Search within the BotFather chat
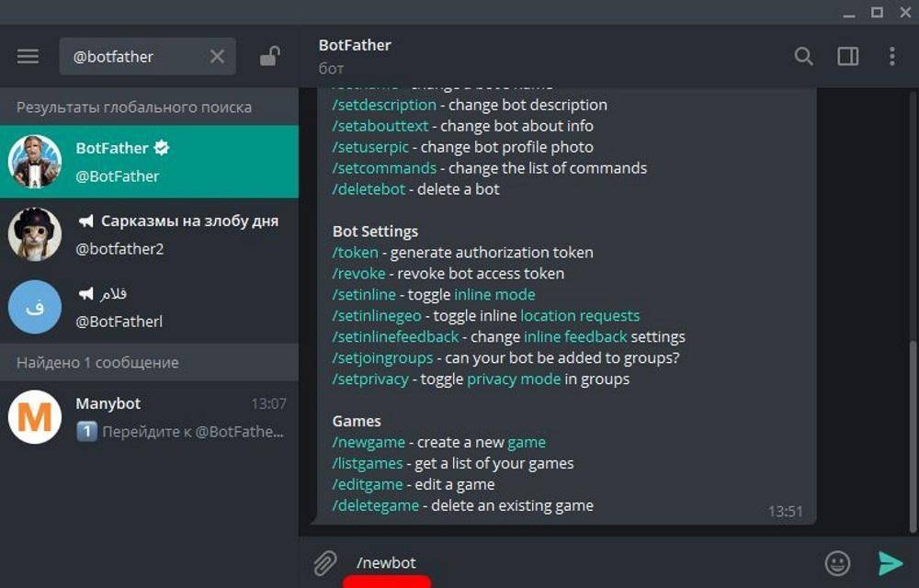Viewport: 919px width, 588px height. (x=803, y=56)
